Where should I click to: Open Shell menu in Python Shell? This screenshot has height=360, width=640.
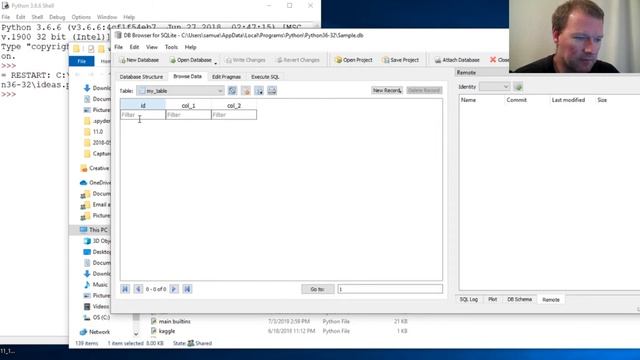pos(37,17)
